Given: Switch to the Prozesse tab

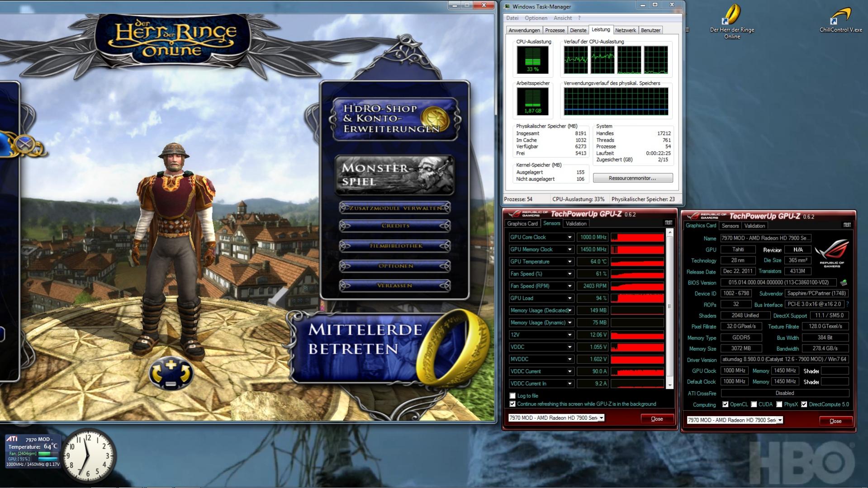Looking at the screenshot, I should (555, 30).
